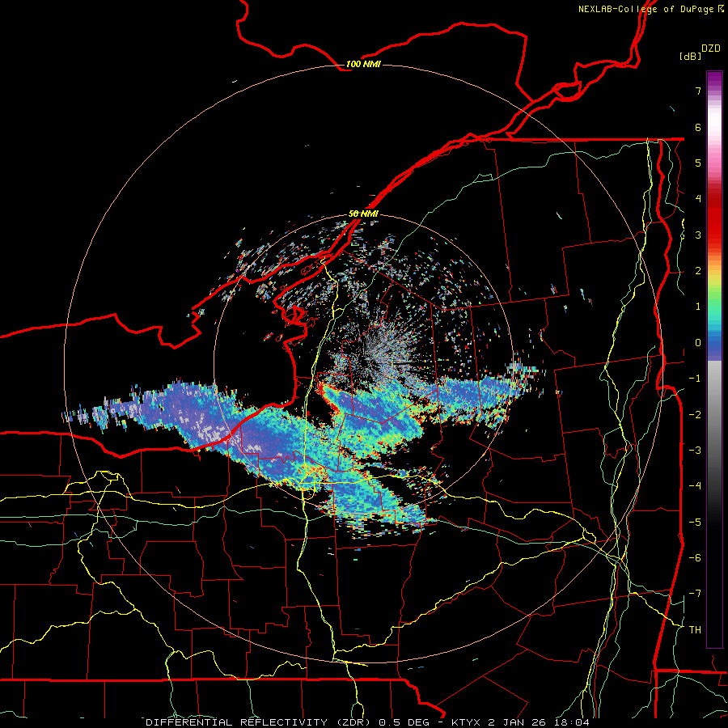The width and height of the screenshot is (728, 728).
Task: Click the positive 1 tick on the scale
Action: click(698, 307)
